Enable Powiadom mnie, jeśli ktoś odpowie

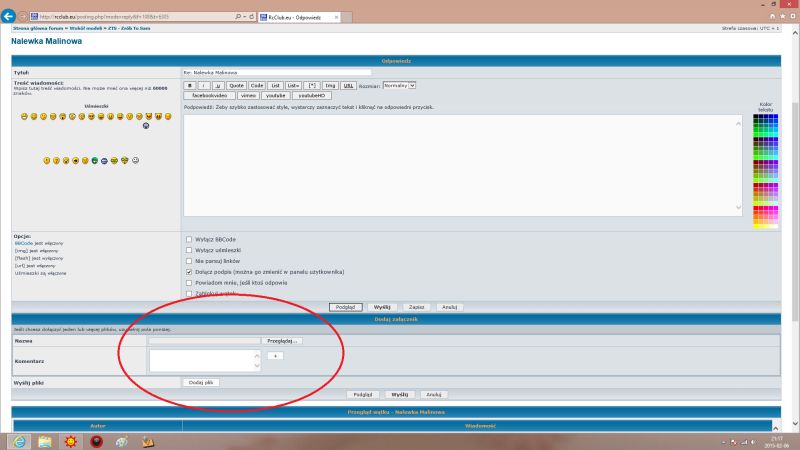[189, 283]
